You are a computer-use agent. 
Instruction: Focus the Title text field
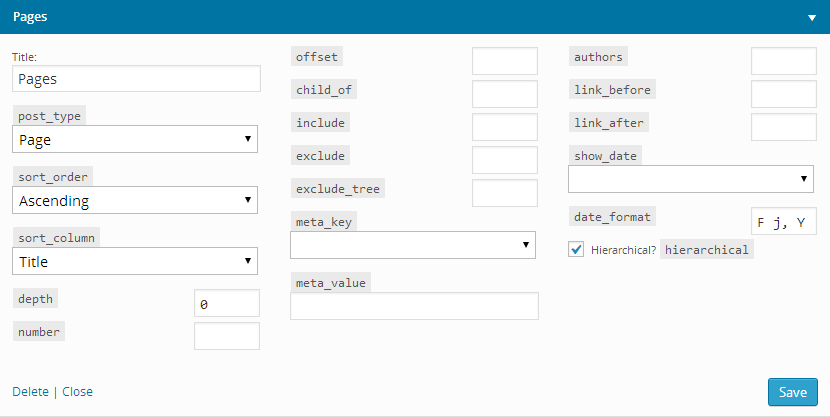[x=137, y=79]
